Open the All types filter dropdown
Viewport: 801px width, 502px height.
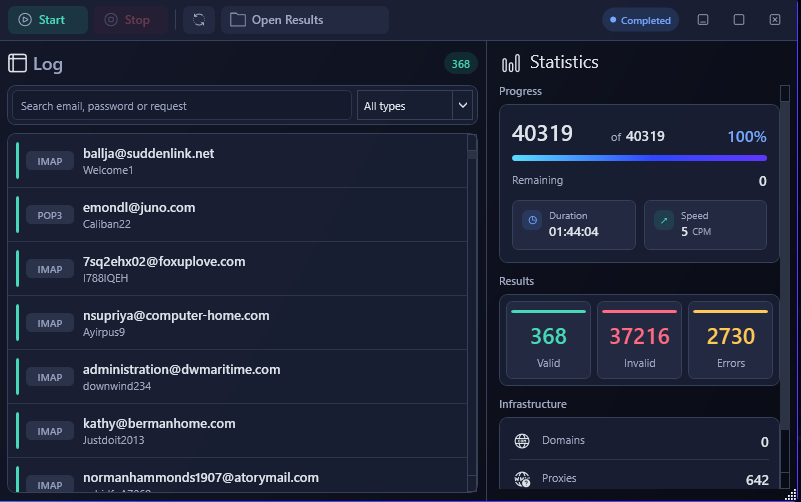tap(414, 106)
